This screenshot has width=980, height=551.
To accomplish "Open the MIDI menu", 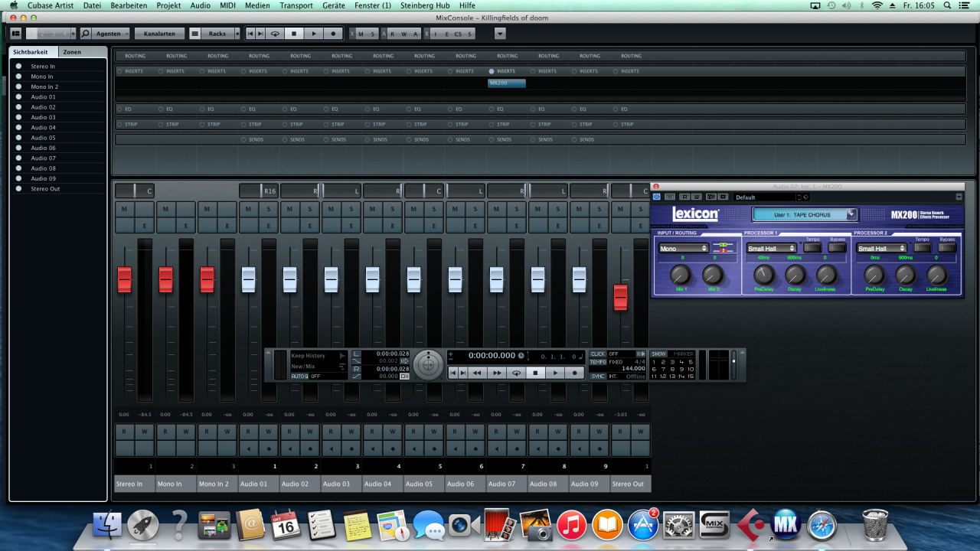I will 227,5.
